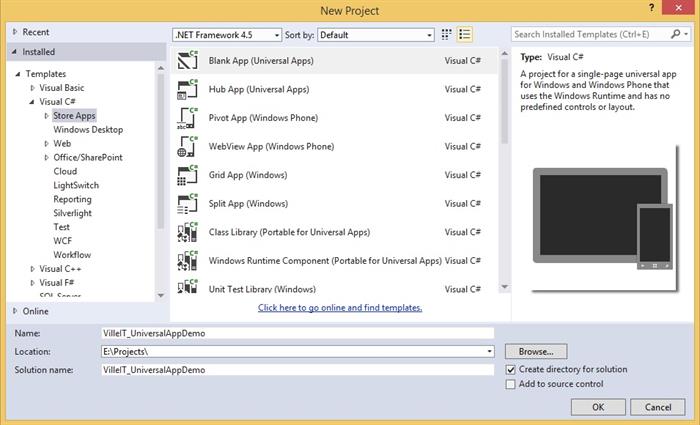The height and width of the screenshot is (425, 700).
Task: Pick the WebView App (Windows Phone) icon
Action: point(188,146)
